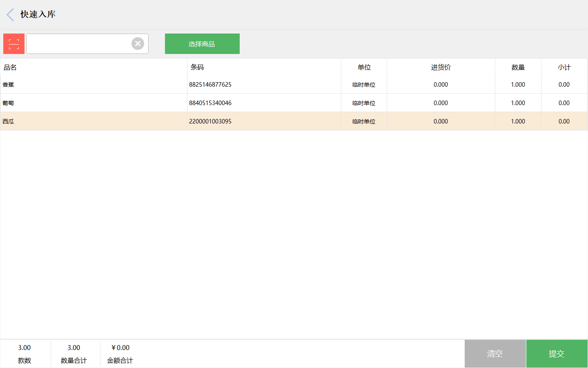Click the 金额合计 total amount summary
The height and width of the screenshot is (368, 588).
point(120,354)
